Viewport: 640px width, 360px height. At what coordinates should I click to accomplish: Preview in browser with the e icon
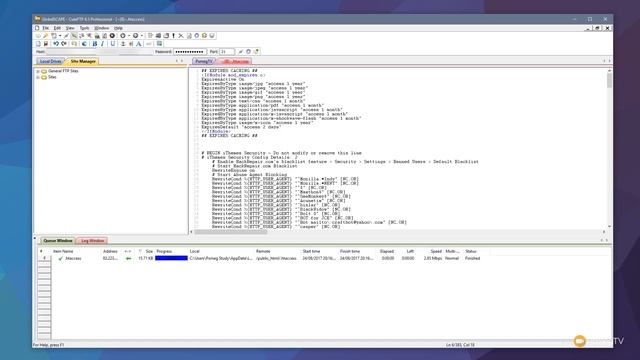click(84, 44)
